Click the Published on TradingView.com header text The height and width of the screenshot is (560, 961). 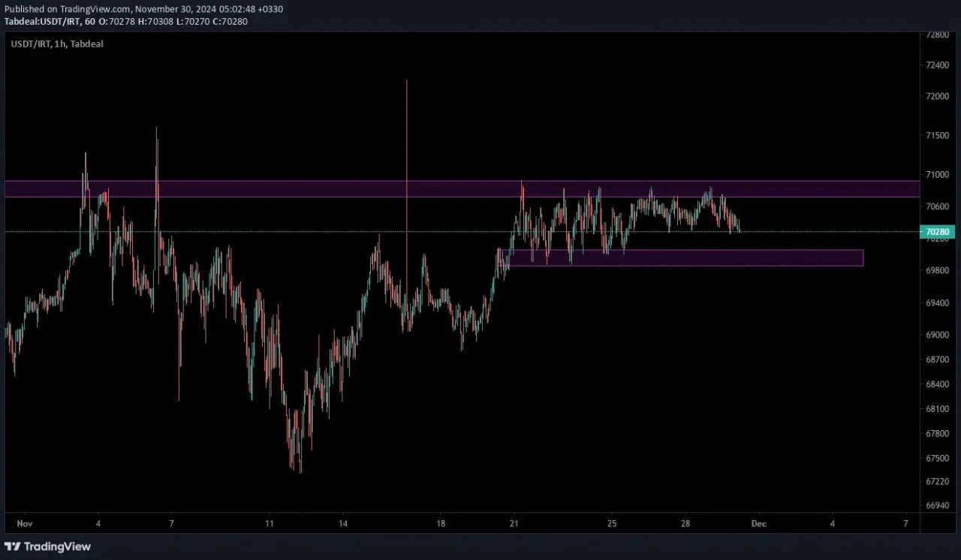pos(143,9)
